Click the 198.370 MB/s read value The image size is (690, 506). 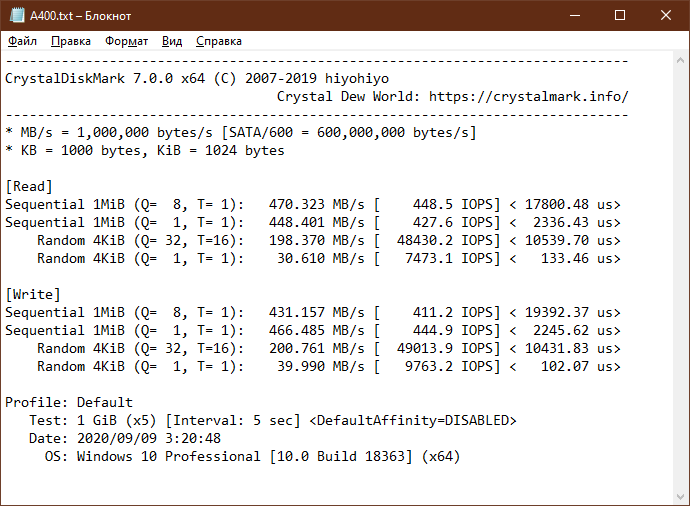(317, 241)
